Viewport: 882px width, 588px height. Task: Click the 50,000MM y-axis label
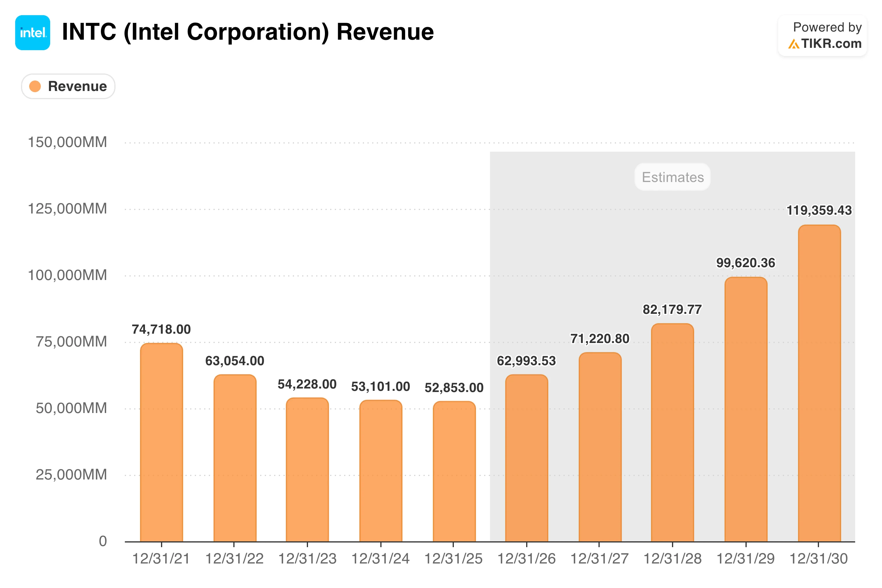coord(71,408)
